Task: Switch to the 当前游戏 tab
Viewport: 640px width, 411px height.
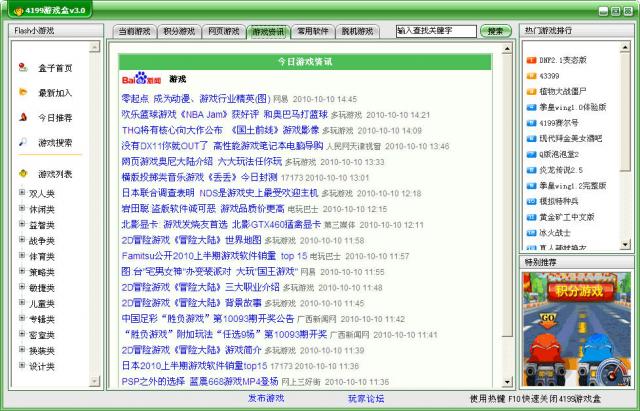Action: [134, 31]
